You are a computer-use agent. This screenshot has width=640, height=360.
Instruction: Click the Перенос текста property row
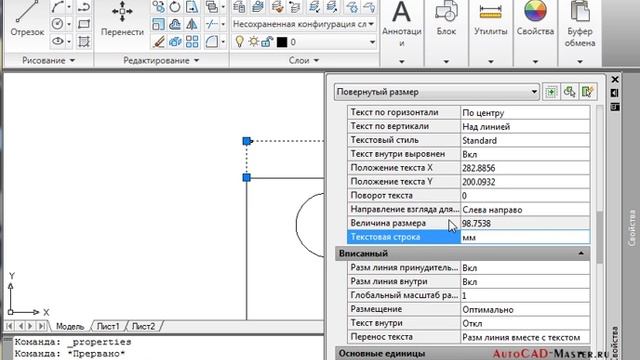(x=469, y=337)
